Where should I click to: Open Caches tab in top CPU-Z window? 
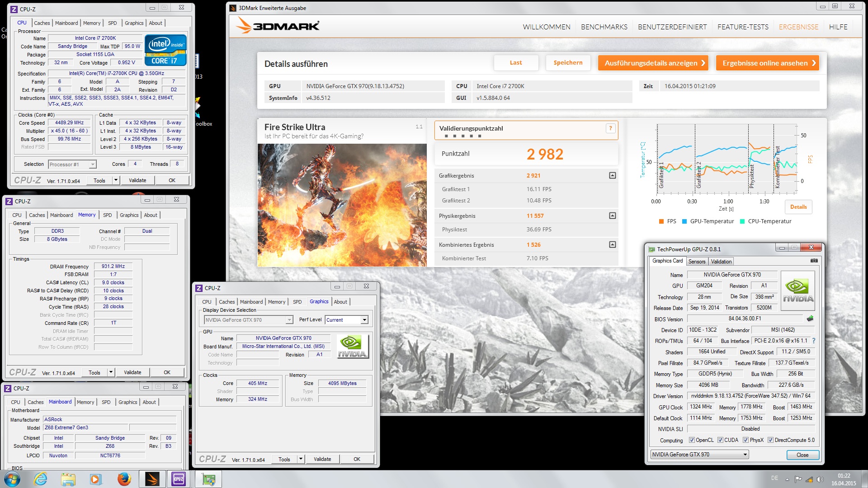(x=42, y=23)
